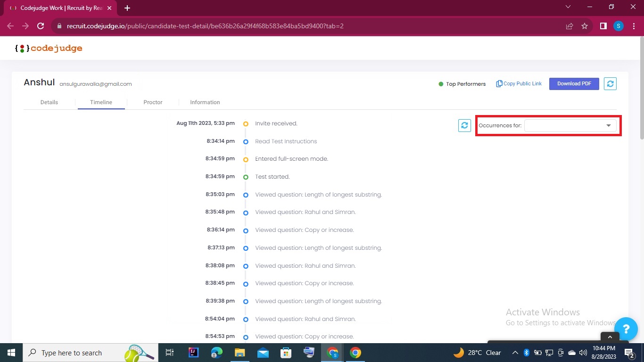Expand hidden icons in the system tray
This screenshot has width=644, height=362.
515,352
